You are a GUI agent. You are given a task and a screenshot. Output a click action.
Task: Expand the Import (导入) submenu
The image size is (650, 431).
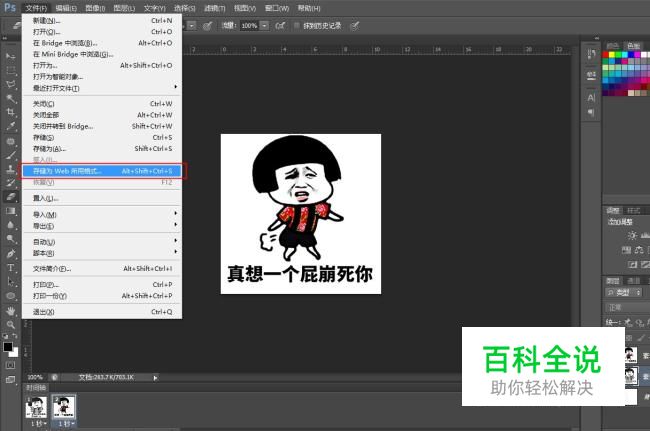click(102, 214)
